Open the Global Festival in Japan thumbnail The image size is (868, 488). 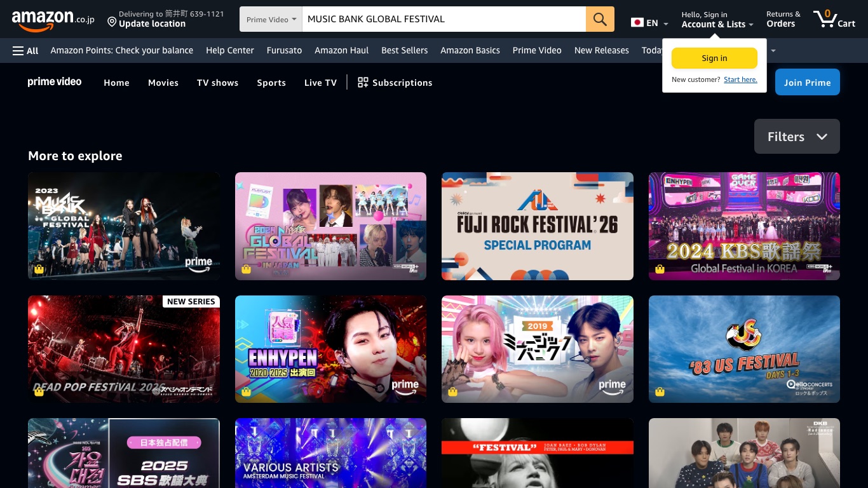pyautogui.click(x=330, y=226)
